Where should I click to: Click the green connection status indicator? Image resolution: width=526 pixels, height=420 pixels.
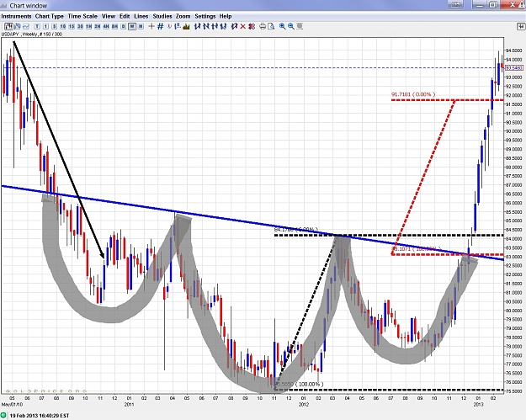(4, 416)
